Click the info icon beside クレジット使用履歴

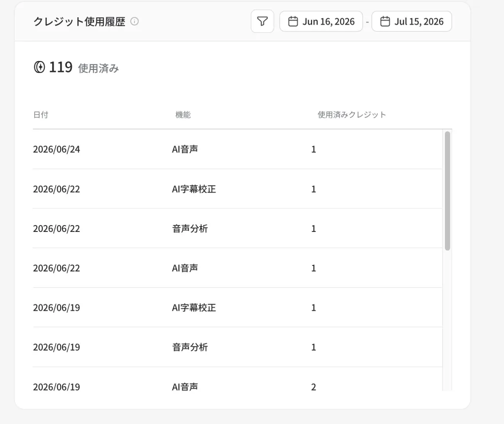coord(134,22)
